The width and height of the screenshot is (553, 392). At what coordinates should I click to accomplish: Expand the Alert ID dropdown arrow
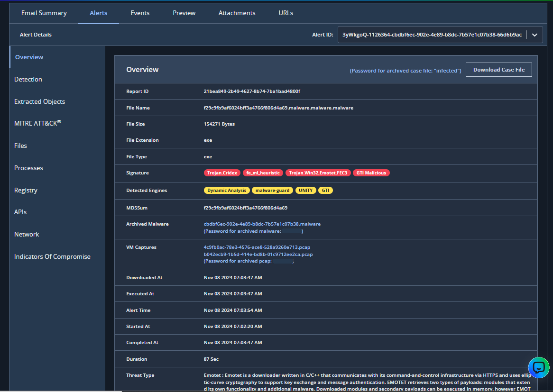(535, 35)
